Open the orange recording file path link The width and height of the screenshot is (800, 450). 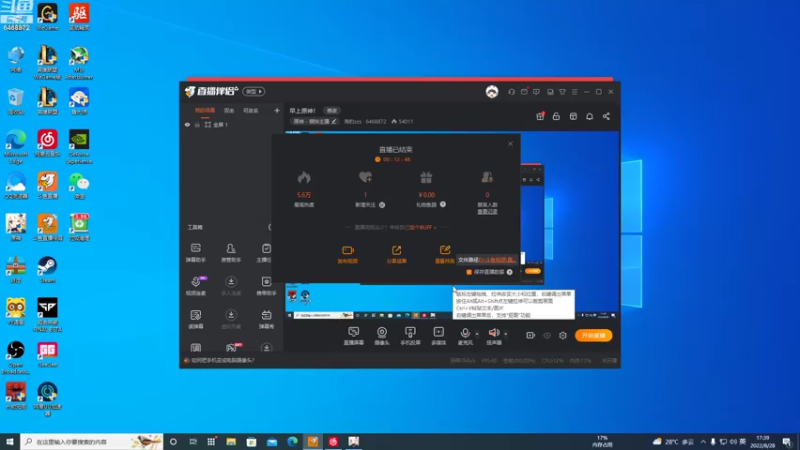click(x=497, y=260)
